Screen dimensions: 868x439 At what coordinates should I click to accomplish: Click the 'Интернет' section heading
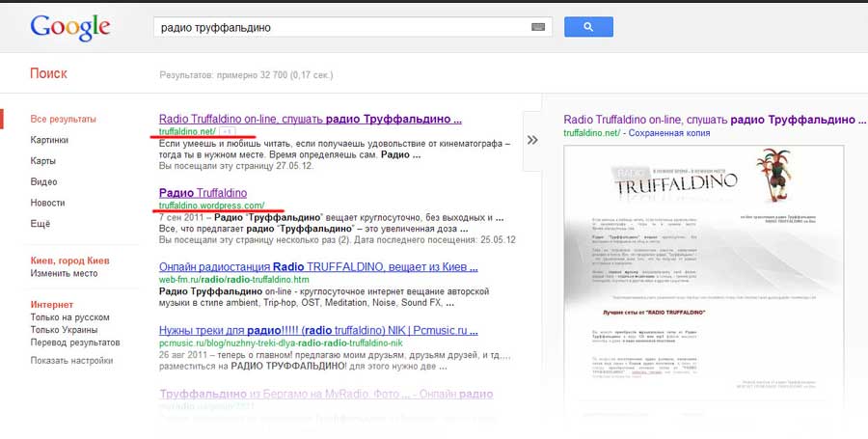[x=52, y=305]
